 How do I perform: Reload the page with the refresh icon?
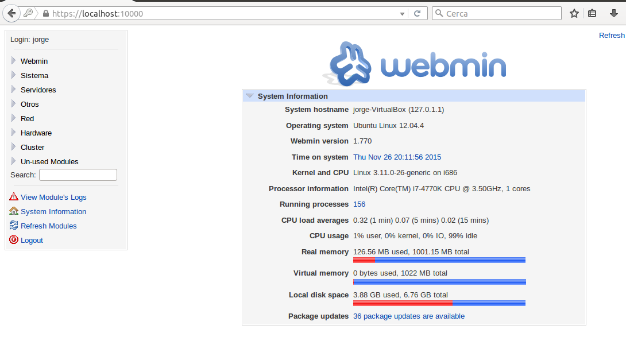point(419,13)
